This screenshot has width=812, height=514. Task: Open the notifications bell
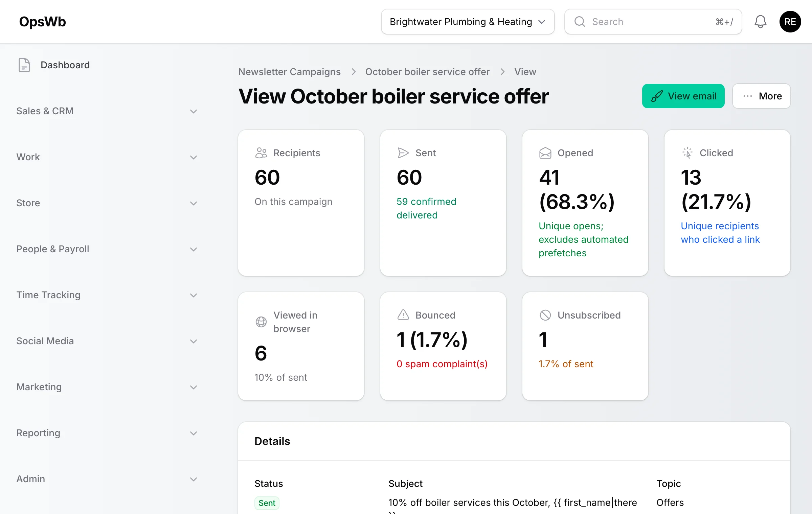click(760, 22)
